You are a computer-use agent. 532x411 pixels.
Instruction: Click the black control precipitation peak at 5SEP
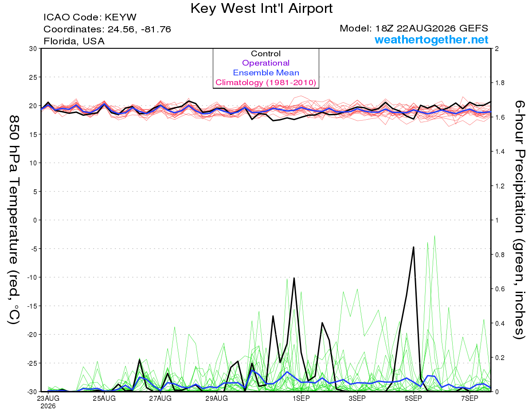[414, 247]
